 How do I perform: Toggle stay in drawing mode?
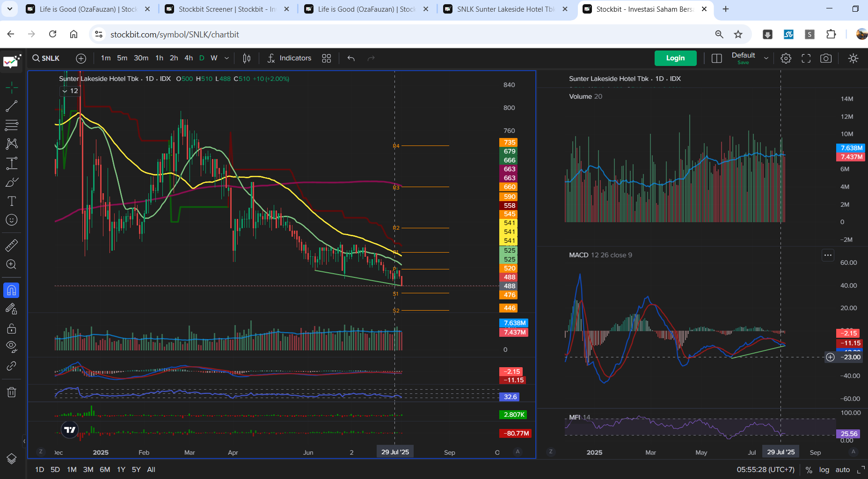click(x=12, y=309)
